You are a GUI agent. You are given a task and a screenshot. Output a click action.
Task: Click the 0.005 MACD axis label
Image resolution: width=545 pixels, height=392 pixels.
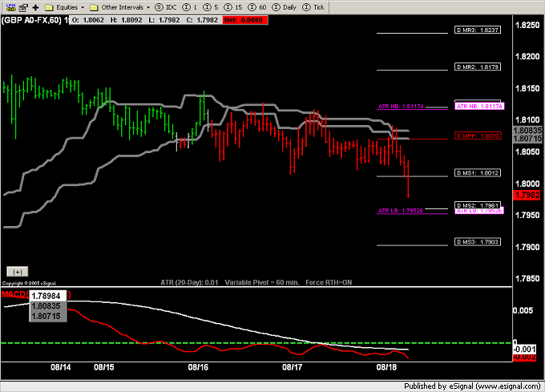[x=523, y=310]
